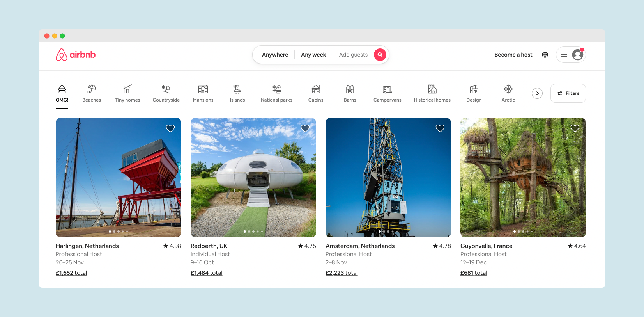This screenshot has width=644, height=317.
Task: Click the Harlingen, Netherlands title
Action: coord(87,246)
